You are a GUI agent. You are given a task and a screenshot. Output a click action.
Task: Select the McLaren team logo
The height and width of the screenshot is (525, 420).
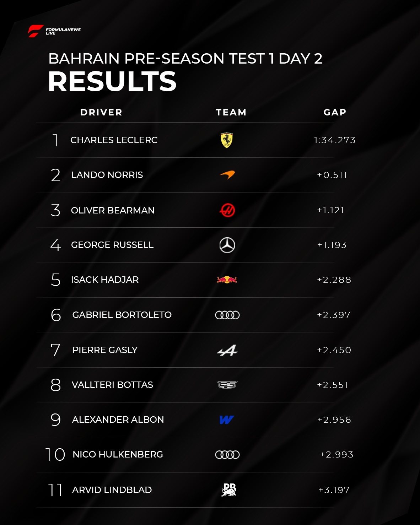click(x=227, y=175)
